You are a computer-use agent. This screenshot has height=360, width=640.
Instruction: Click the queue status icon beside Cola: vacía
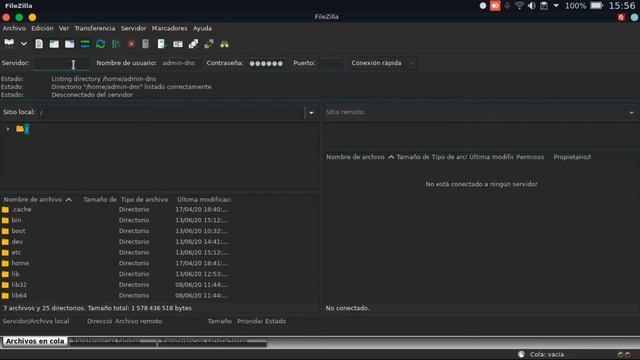521,354
